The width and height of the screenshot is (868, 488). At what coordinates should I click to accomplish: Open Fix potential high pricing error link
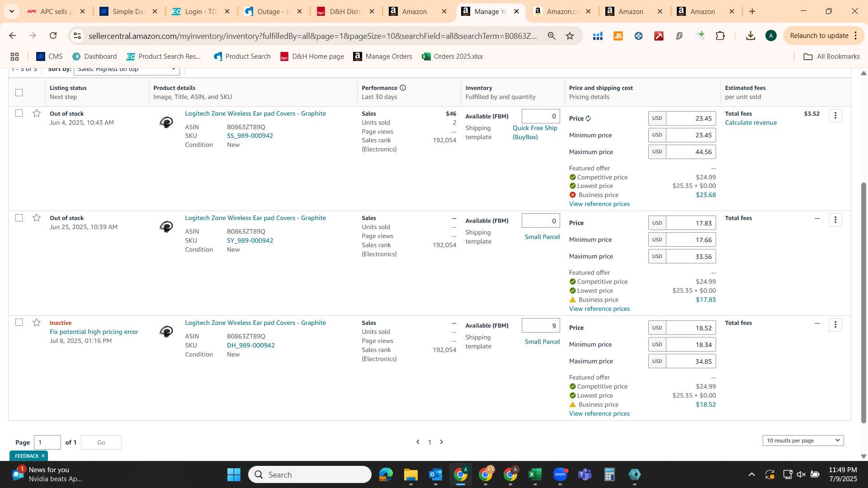coord(94,332)
